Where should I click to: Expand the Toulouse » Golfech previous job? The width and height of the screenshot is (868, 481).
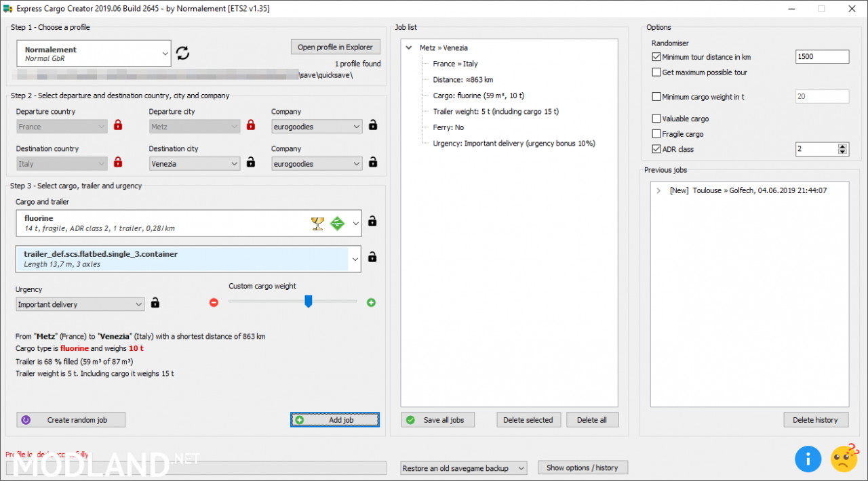(x=658, y=190)
